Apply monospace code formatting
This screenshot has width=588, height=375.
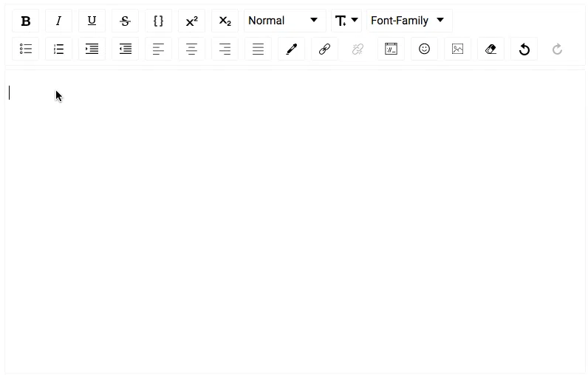158,21
